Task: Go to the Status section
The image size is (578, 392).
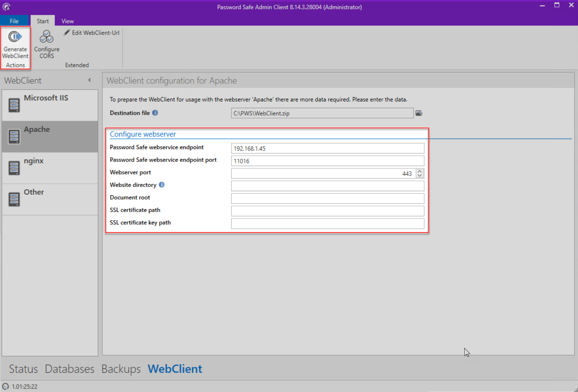Action: tap(23, 369)
